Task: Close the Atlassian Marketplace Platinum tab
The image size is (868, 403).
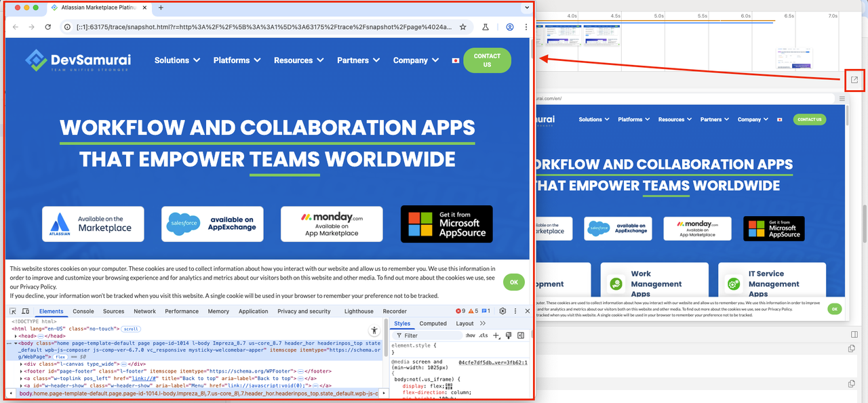Action: (x=145, y=7)
